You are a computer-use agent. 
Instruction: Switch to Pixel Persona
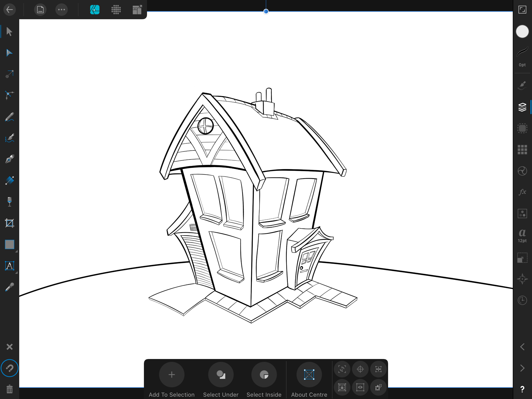[x=116, y=10]
